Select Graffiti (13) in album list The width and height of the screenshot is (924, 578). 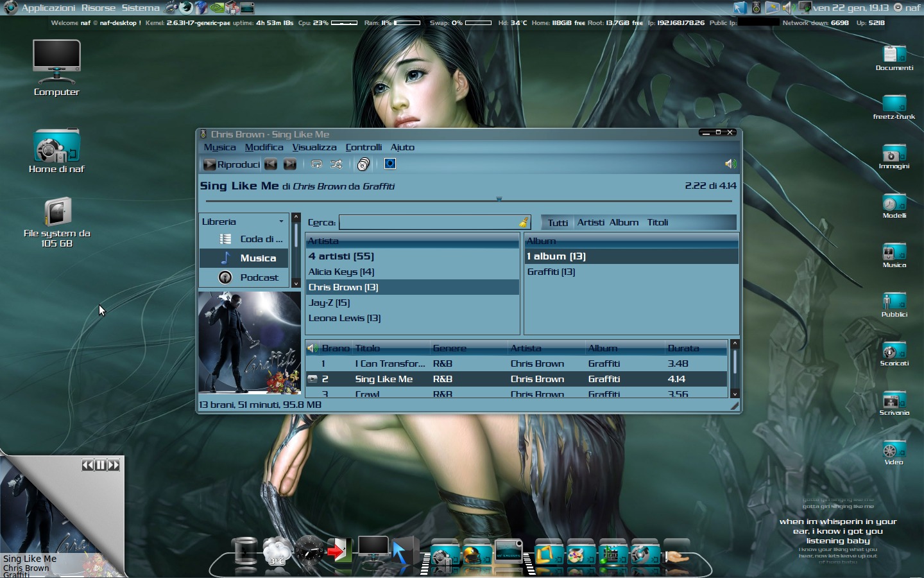(631, 272)
